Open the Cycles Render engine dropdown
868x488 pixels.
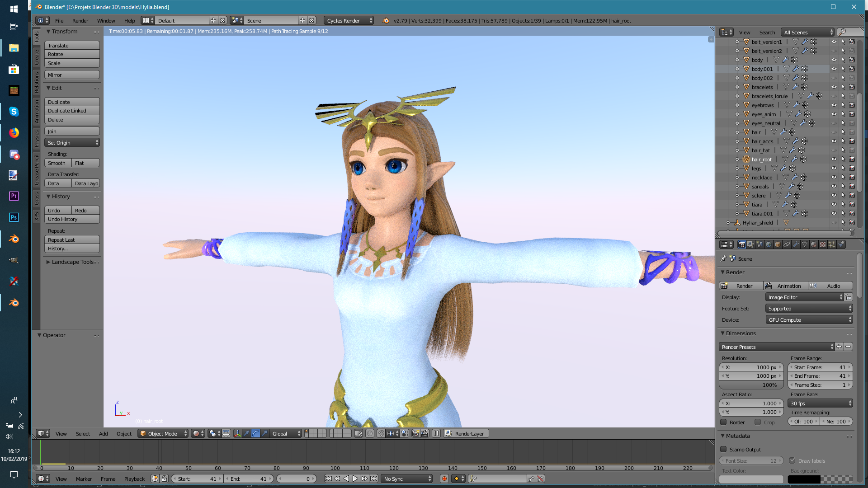click(x=349, y=20)
